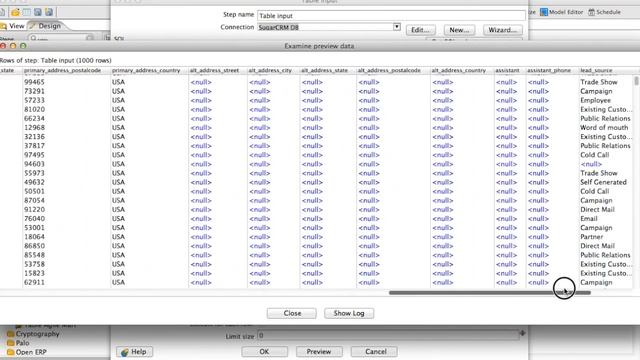This screenshot has width=640, height=360.
Task: Select the Cryptography folder in steps tree
Action: pos(33,334)
